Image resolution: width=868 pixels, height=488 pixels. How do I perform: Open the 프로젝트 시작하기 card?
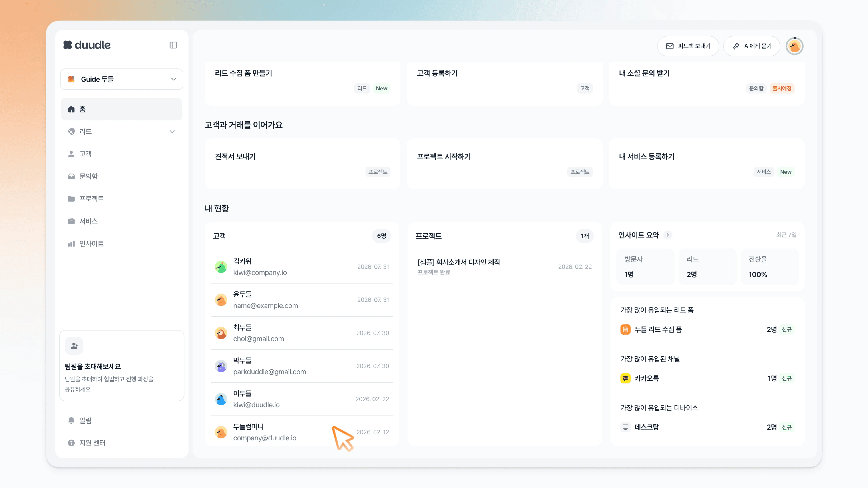click(505, 163)
